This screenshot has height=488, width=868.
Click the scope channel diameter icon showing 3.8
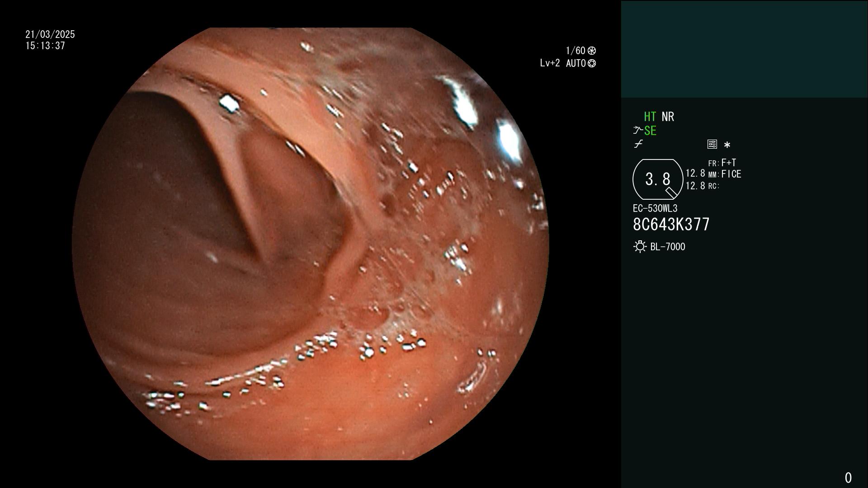click(658, 179)
